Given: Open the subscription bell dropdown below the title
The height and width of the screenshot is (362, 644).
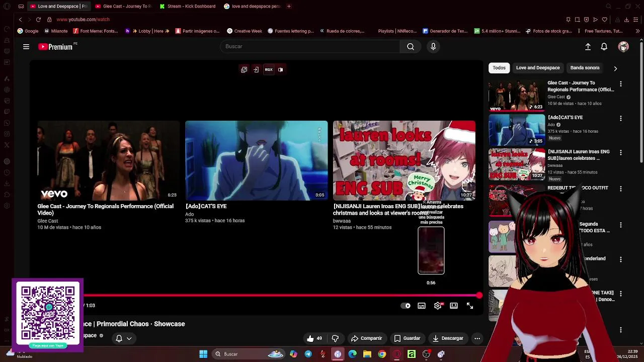Looking at the screenshot, I should [124, 338].
